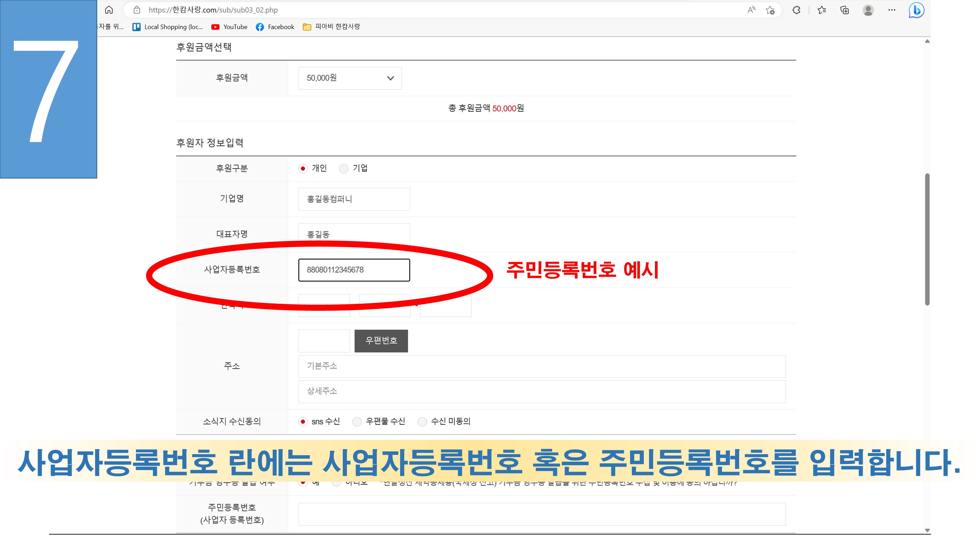The width and height of the screenshot is (980, 551).
Task: Open the YouTube bookmark
Action: (x=229, y=27)
